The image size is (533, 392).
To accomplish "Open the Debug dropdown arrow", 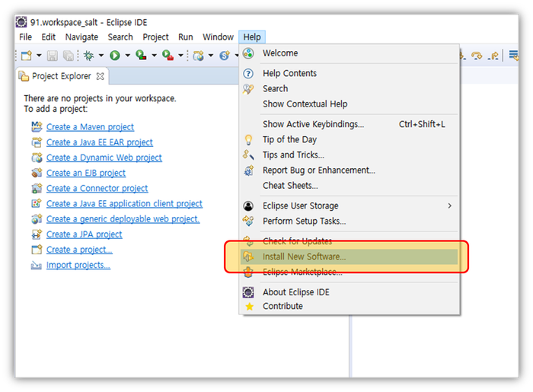I will click(x=101, y=56).
